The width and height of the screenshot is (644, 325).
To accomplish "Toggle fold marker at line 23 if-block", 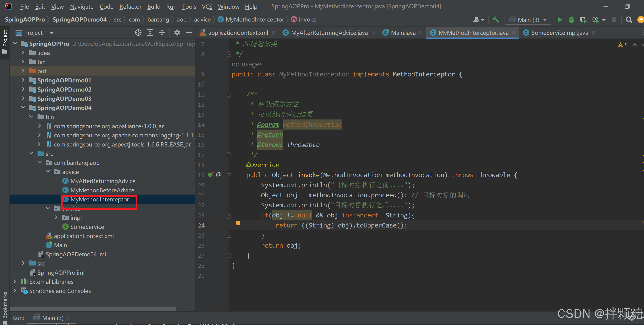I will coord(229,215).
